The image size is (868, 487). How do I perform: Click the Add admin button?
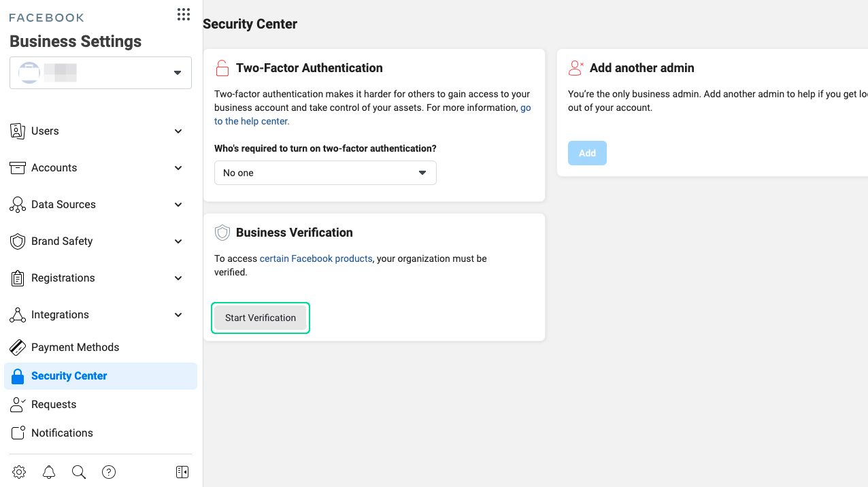coord(587,153)
